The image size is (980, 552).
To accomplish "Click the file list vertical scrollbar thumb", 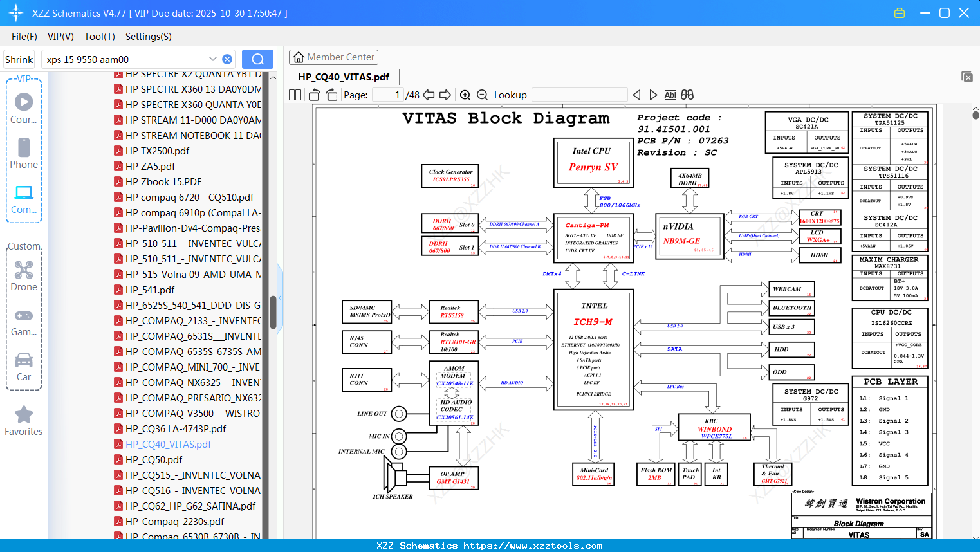I will [x=273, y=312].
